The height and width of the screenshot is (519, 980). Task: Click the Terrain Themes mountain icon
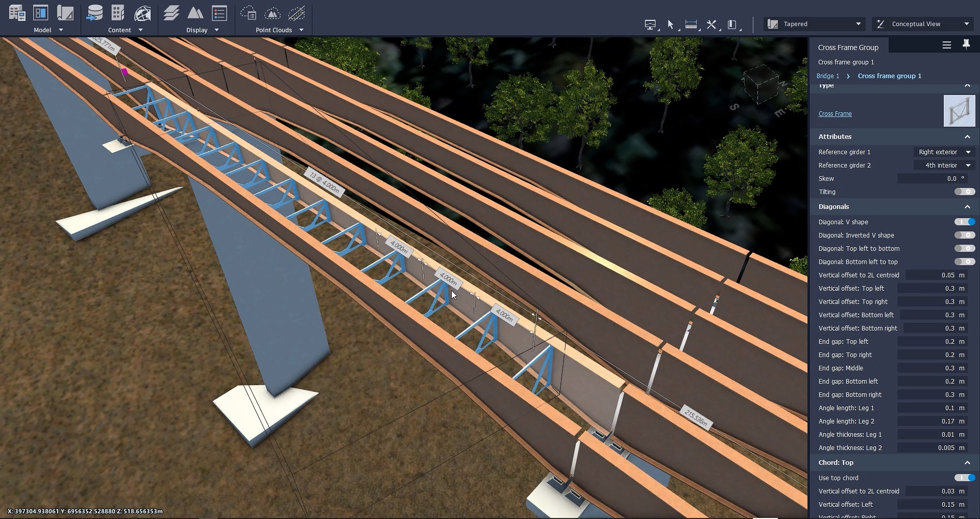tap(195, 13)
